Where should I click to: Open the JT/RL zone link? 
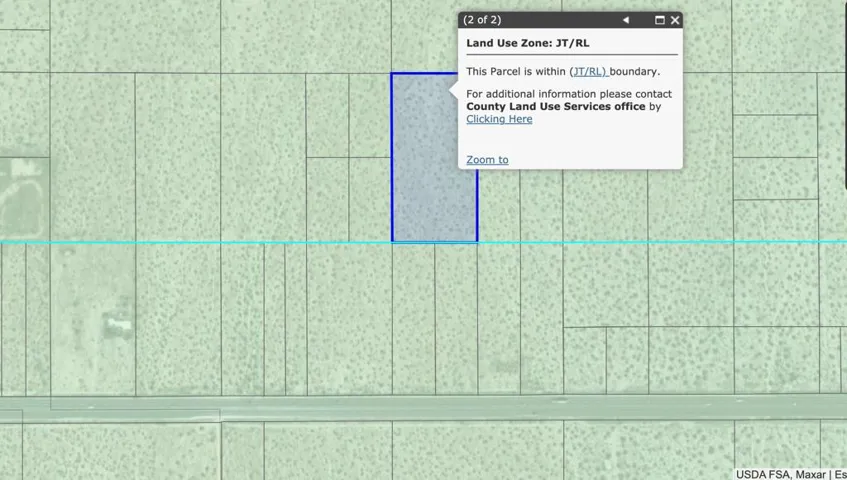[588, 72]
